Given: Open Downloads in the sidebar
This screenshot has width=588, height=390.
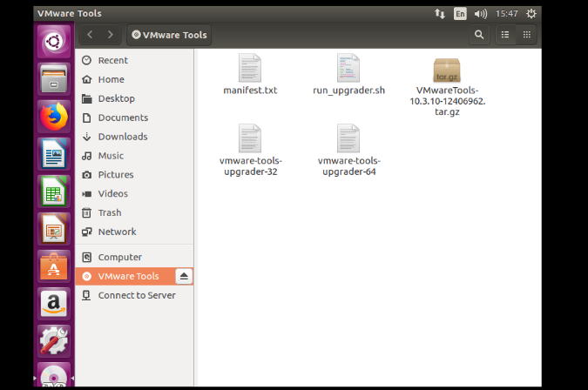Looking at the screenshot, I should (134, 137).
